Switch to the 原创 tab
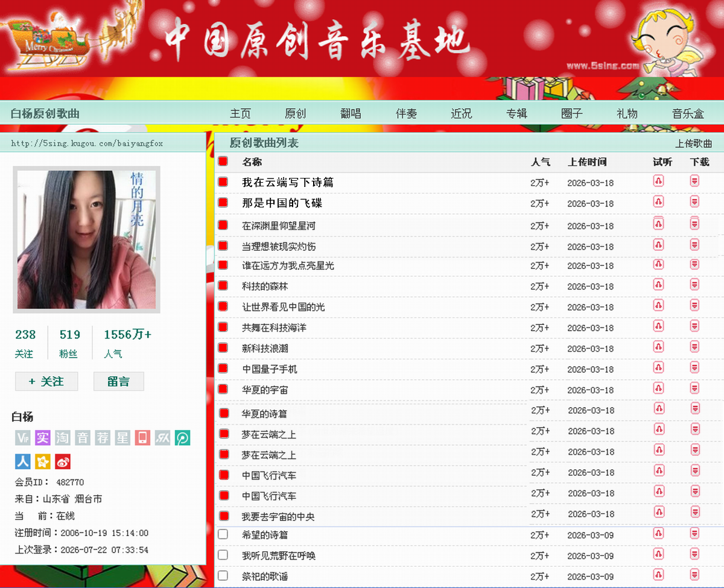The width and height of the screenshot is (724, 588). tap(296, 113)
